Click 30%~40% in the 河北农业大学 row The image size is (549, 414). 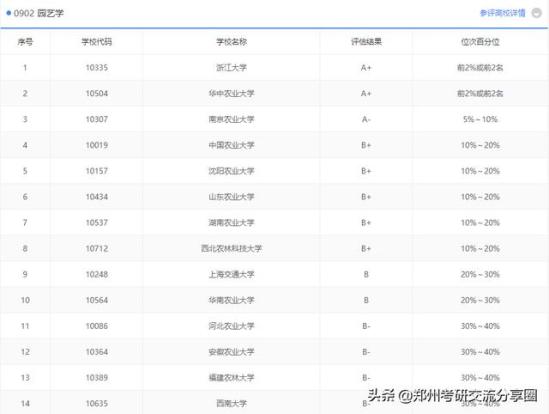click(x=480, y=326)
